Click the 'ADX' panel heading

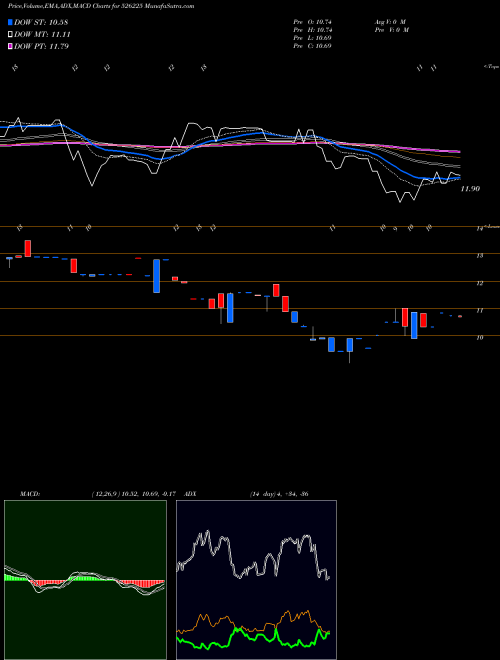[x=190, y=494]
